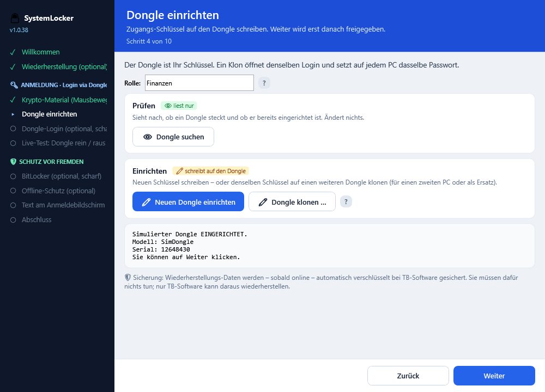Click the version label v1.0.38
Image resolution: width=545 pixels, height=392 pixels.
[x=19, y=30]
